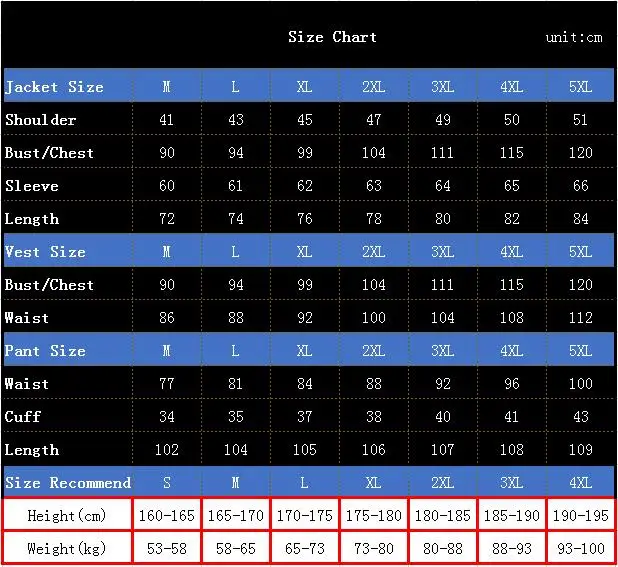Click height range "170-175"

tap(305, 515)
